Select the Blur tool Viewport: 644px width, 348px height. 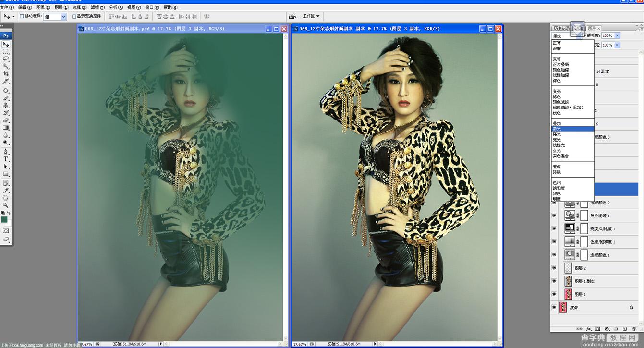point(6,135)
